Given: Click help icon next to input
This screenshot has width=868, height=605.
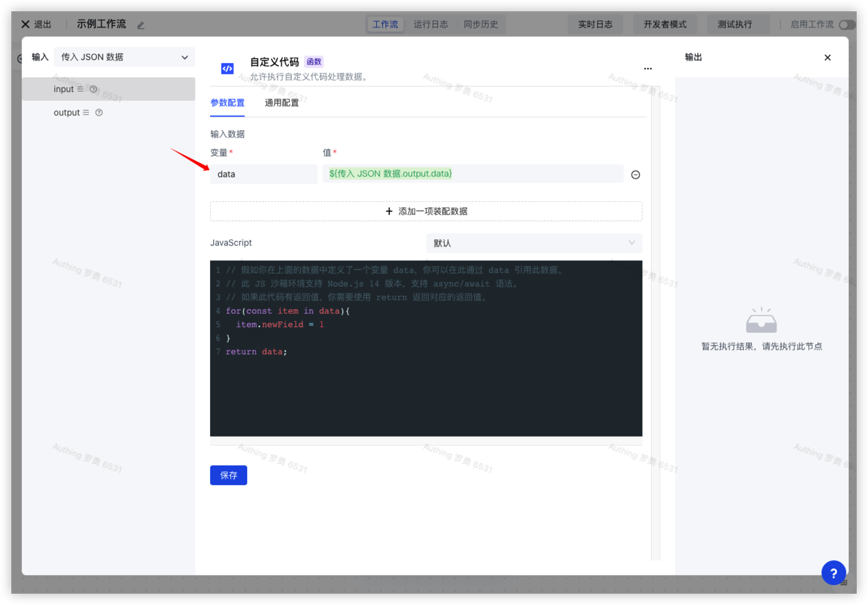Looking at the screenshot, I should [94, 89].
